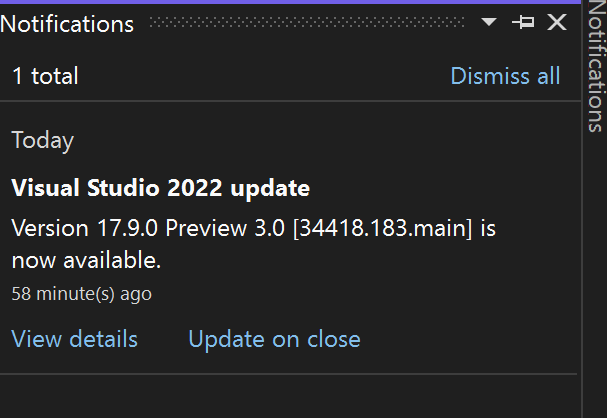Screen dimensions: 607x418
Task: Click the now available text line
Action: point(86,260)
